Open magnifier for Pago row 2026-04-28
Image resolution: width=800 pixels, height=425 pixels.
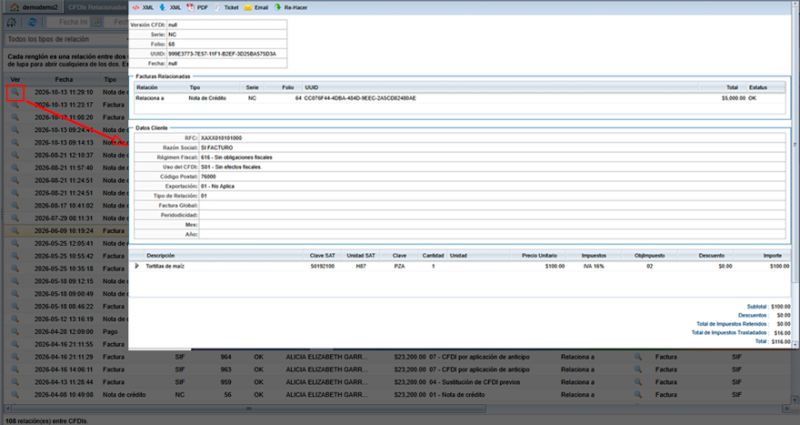tap(15, 332)
